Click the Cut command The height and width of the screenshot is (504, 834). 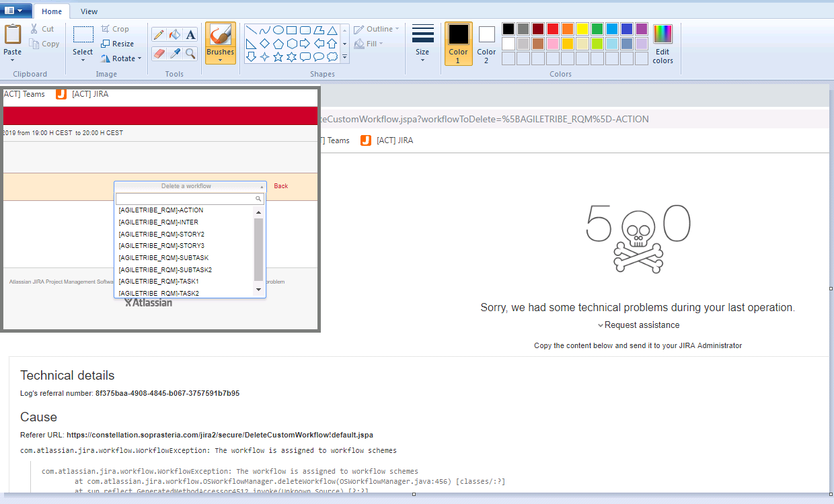point(42,29)
